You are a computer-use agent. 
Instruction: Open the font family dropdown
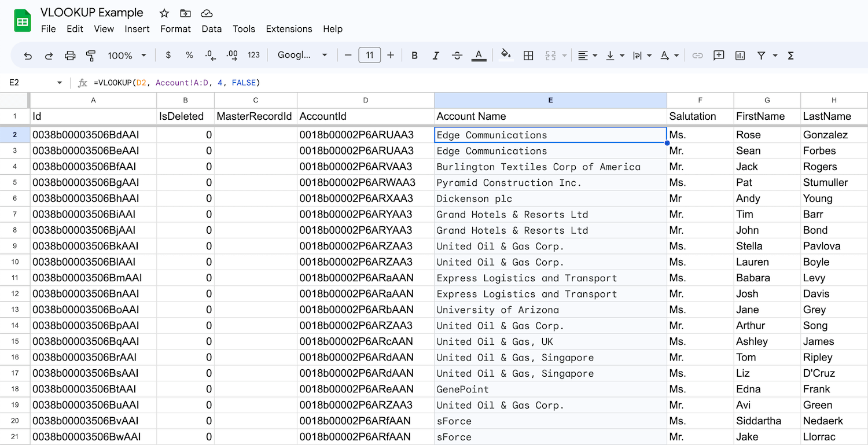tap(303, 56)
